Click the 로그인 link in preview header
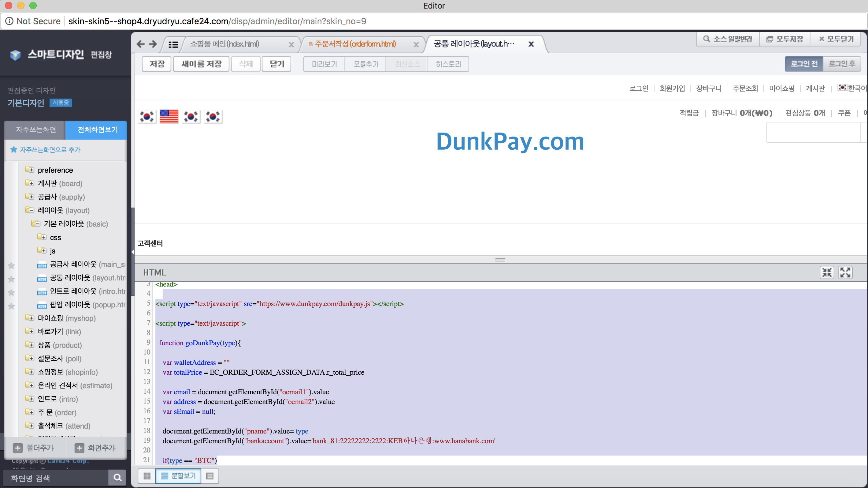868x488 pixels. click(x=639, y=88)
